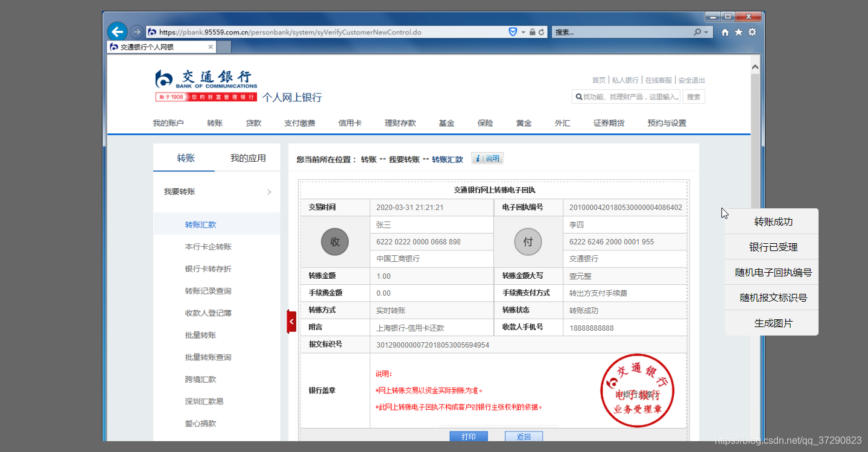Refresh the page using reload icon

pos(542,32)
